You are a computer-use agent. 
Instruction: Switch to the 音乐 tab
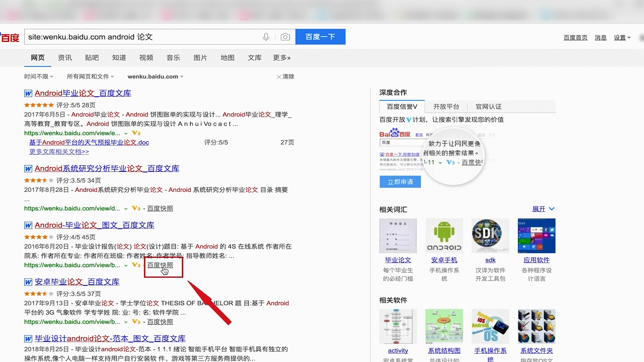[173, 58]
